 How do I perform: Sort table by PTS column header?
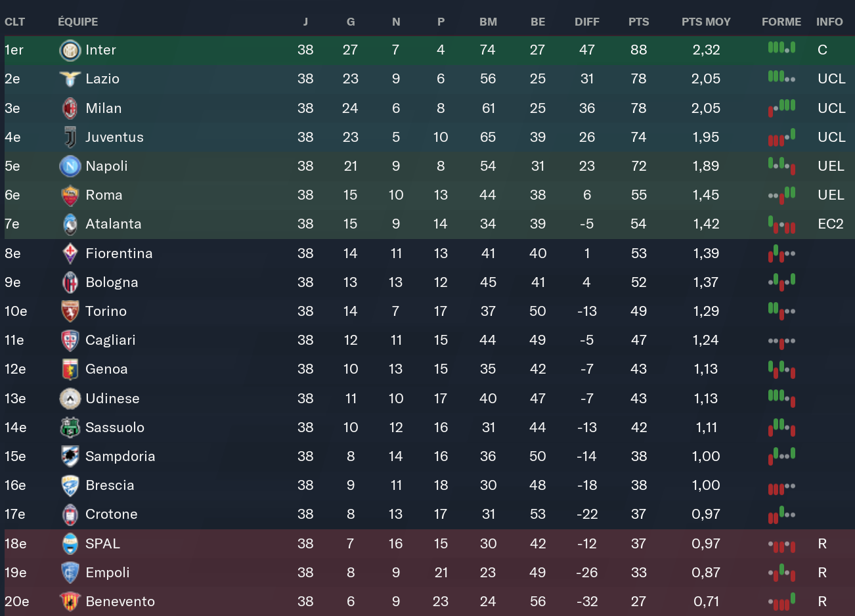pyautogui.click(x=638, y=22)
